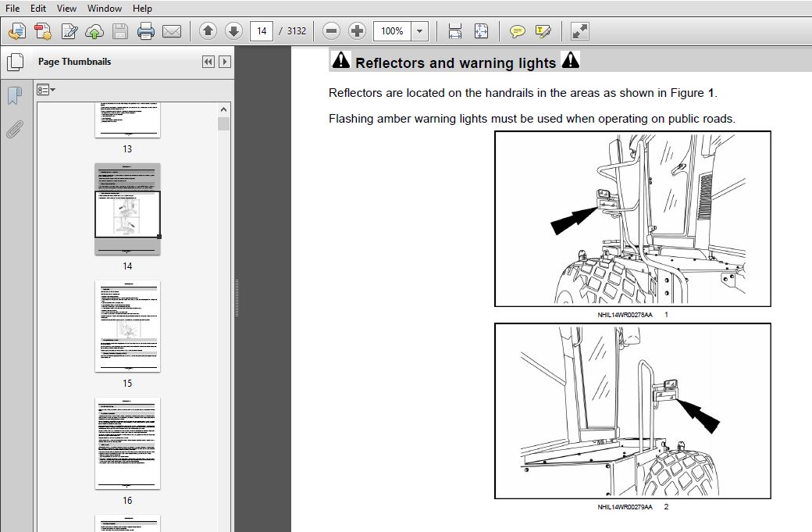Select the Highlight text tool
Image resolution: width=812 pixels, height=532 pixels.
(x=543, y=31)
